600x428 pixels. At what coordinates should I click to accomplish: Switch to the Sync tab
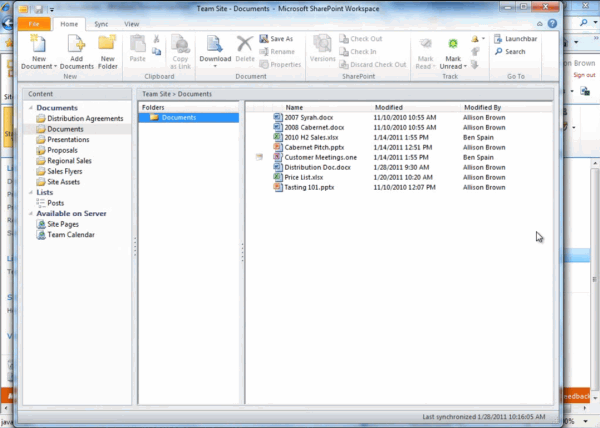(101, 24)
